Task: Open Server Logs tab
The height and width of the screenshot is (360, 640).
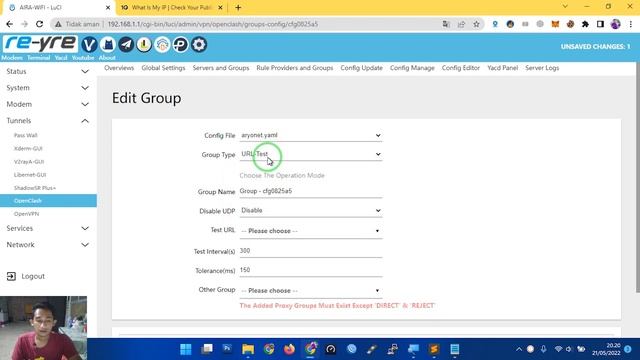Action: click(x=542, y=68)
